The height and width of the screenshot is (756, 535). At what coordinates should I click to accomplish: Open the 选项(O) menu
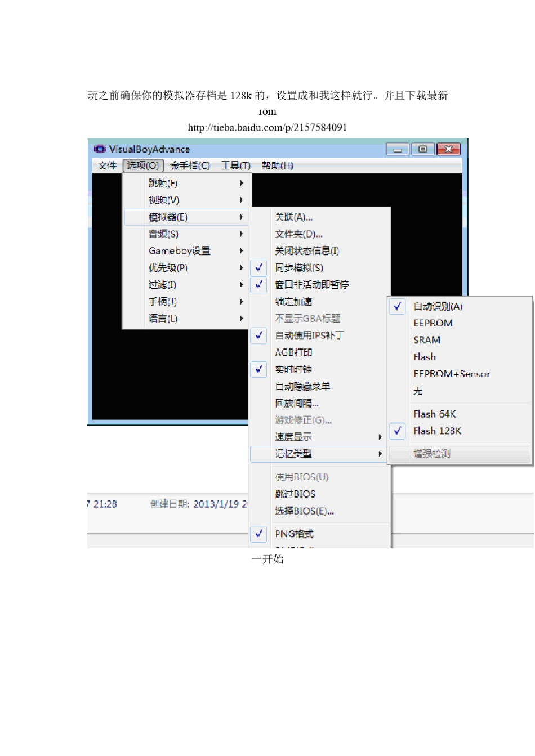pyautogui.click(x=143, y=165)
